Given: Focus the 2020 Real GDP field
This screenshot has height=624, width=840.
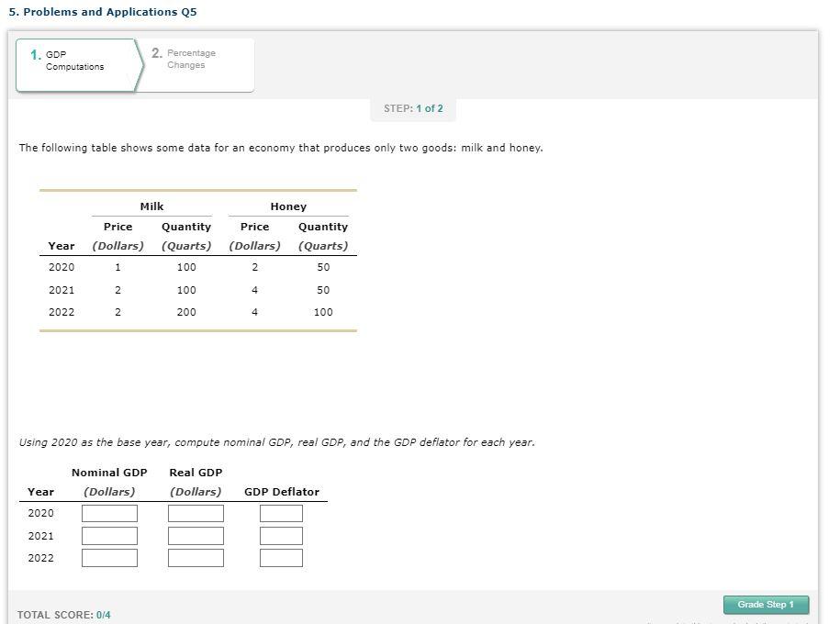Looking at the screenshot, I should tap(196, 513).
